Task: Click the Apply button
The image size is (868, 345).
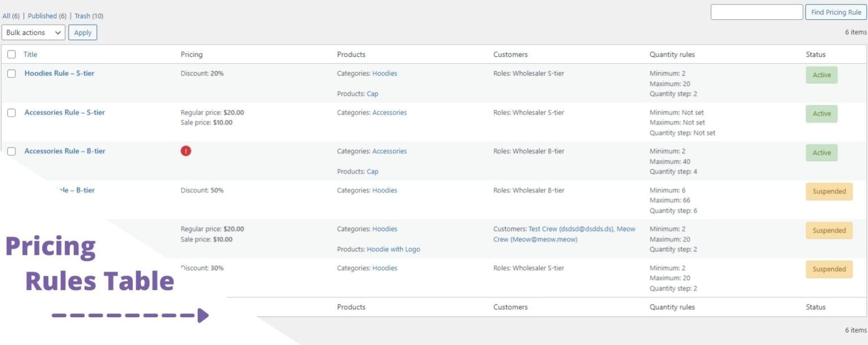Action: click(x=83, y=32)
